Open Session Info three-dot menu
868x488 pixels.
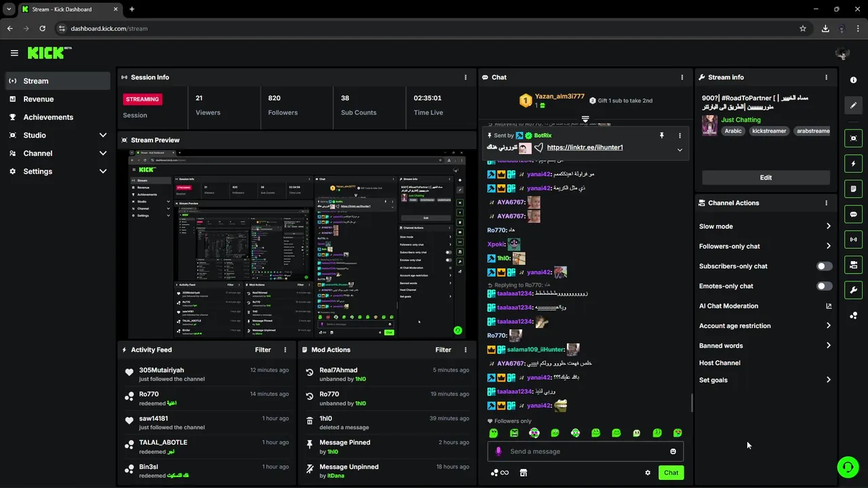pyautogui.click(x=465, y=77)
